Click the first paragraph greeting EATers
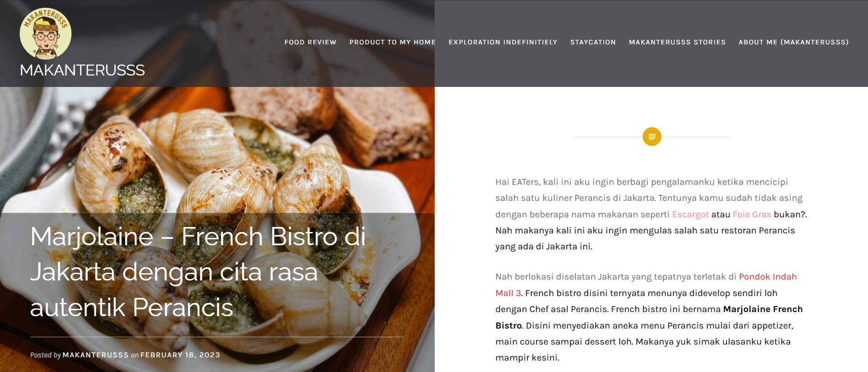This screenshot has width=868, height=372. click(x=651, y=214)
